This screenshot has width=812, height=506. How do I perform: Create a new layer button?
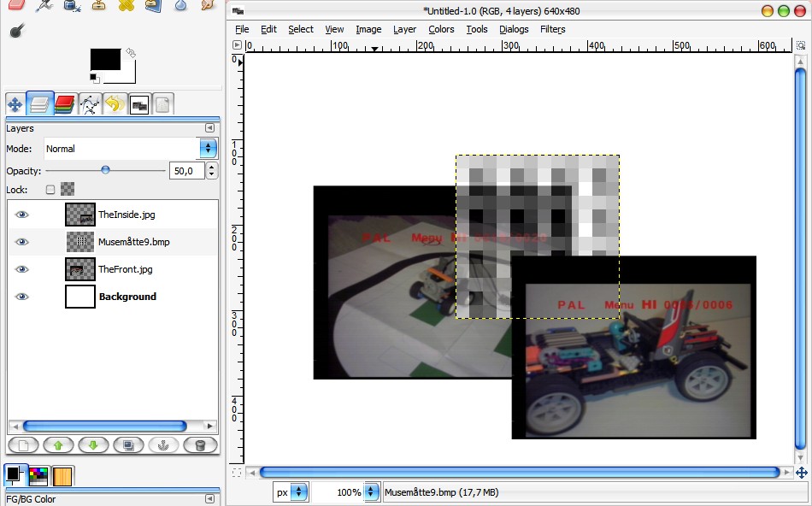coord(23,444)
